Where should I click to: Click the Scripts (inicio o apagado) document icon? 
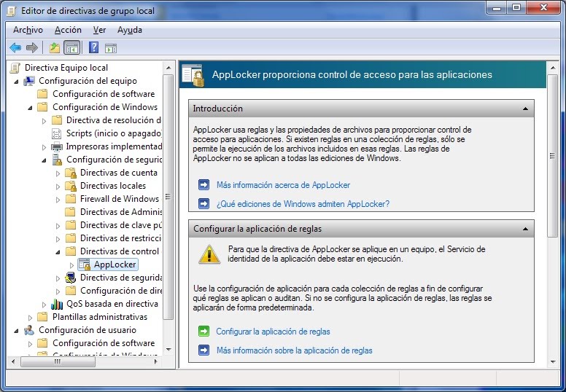point(57,133)
